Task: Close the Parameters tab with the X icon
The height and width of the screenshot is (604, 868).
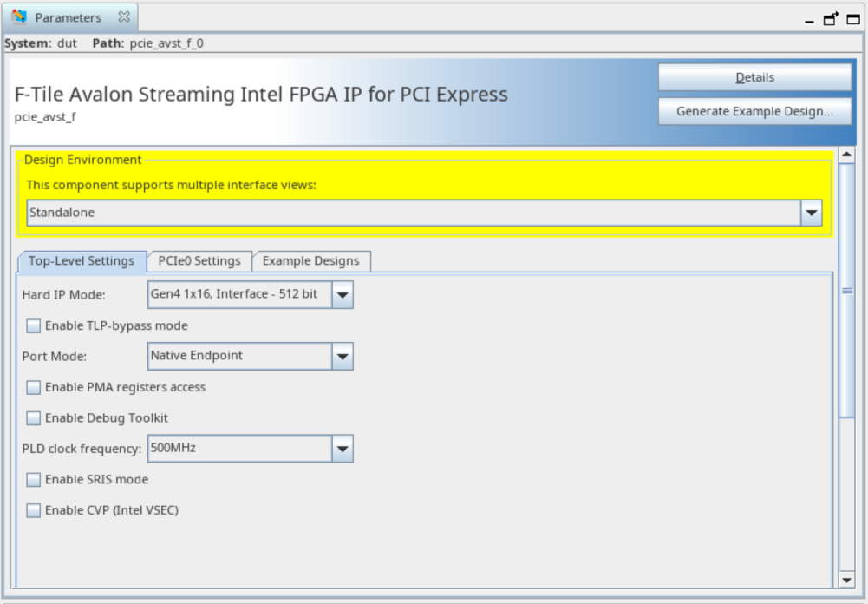Action: click(x=124, y=17)
